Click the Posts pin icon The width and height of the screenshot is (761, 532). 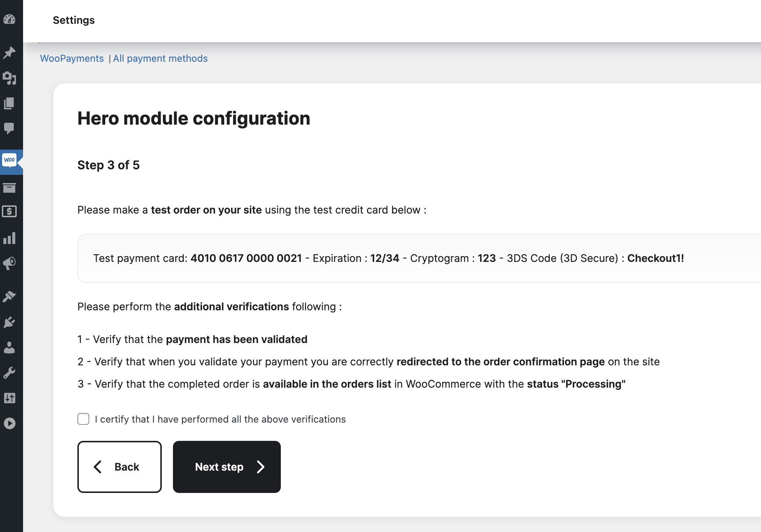click(x=9, y=52)
